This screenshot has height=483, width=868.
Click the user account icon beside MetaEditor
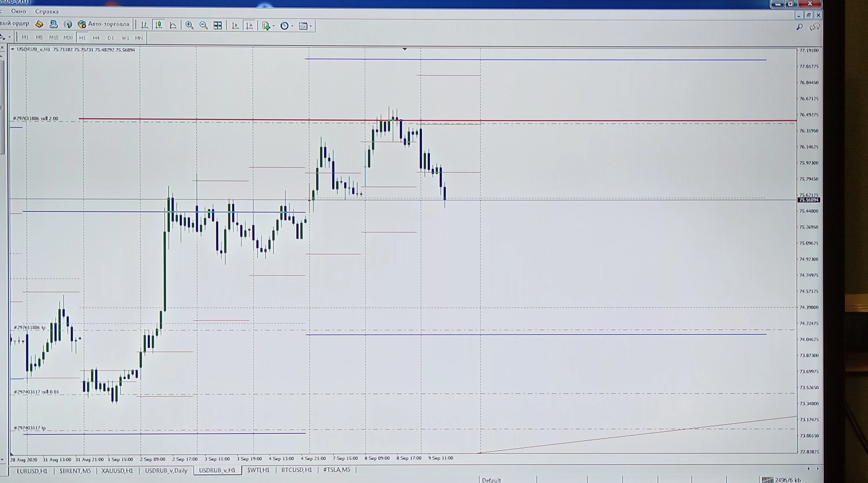54,24
